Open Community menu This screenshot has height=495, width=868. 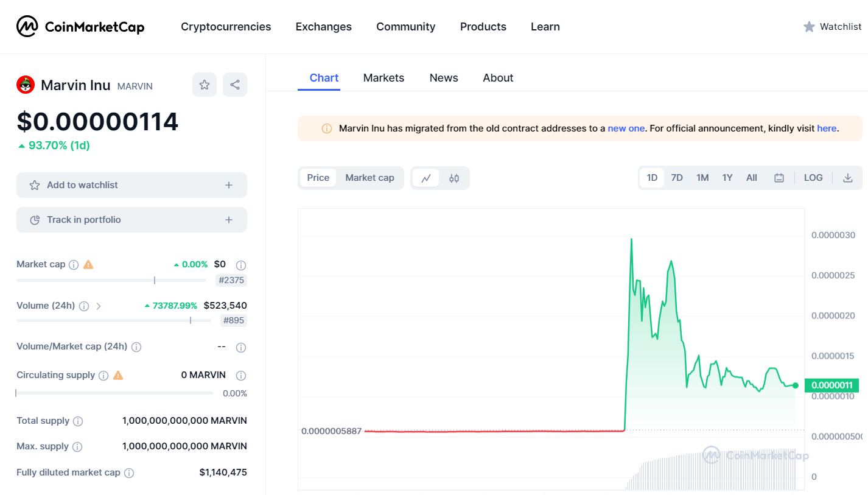[406, 27]
